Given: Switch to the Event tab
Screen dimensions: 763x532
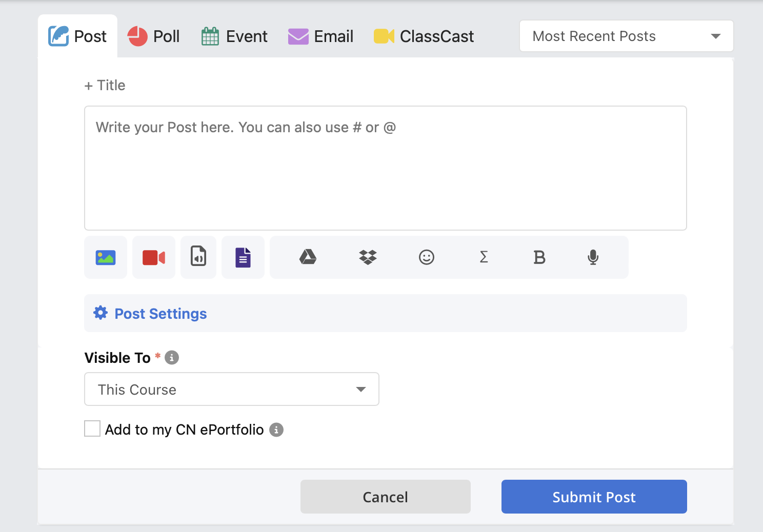Looking at the screenshot, I should click(x=234, y=36).
